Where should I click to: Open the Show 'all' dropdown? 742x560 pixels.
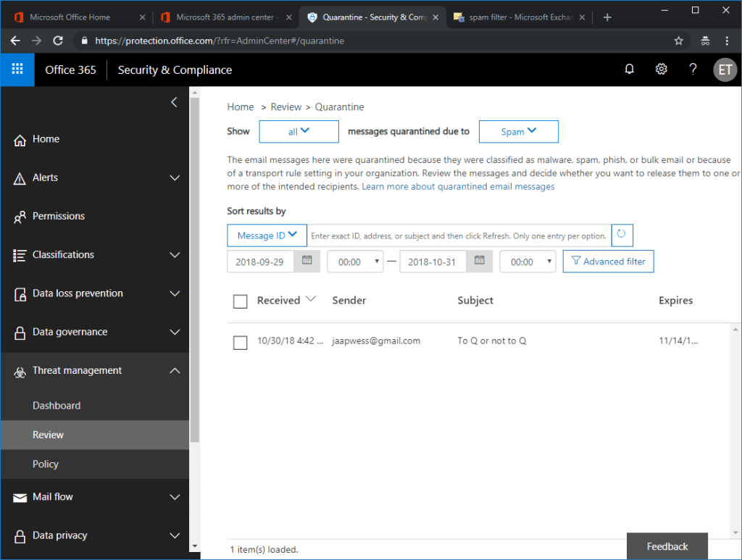[299, 131]
